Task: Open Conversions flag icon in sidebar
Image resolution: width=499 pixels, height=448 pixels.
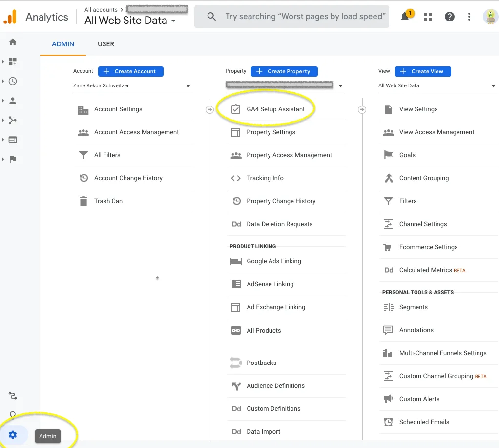Action: point(13,159)
